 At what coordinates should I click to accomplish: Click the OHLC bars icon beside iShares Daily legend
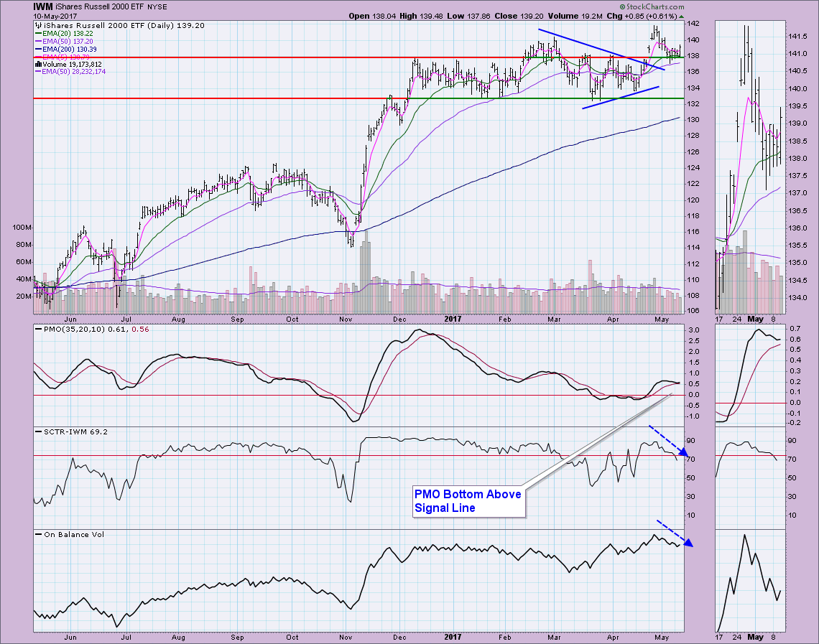38,25
